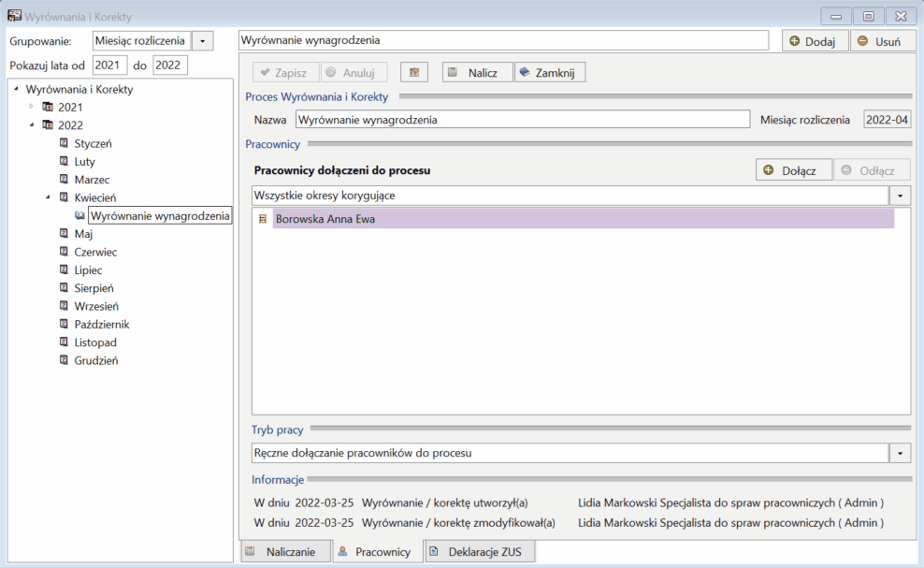Click the unlabeled toolbar icon beside Anuluj
Image resolution: width=924 pixels, height=568 pixels.
point(413,72)
